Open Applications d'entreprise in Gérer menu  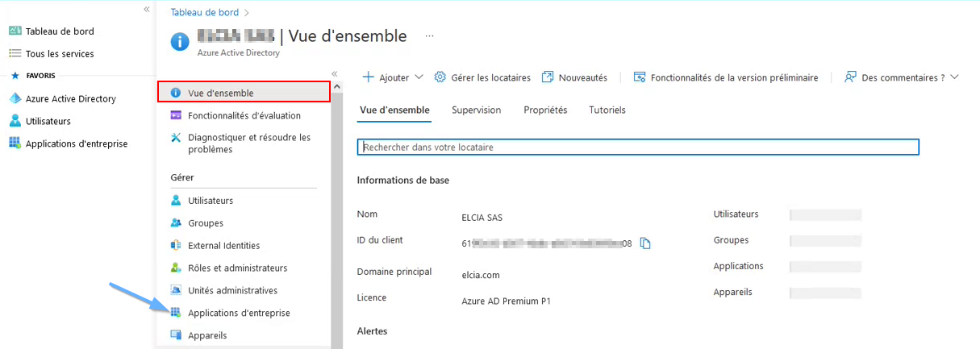[x=239, y=313]
